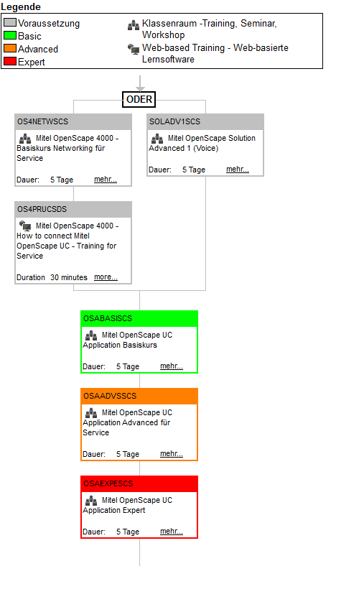The height and width of the screenshot is (607, 364).
Task: Click the green Basic legend swatch
Action: pos(10,35)
